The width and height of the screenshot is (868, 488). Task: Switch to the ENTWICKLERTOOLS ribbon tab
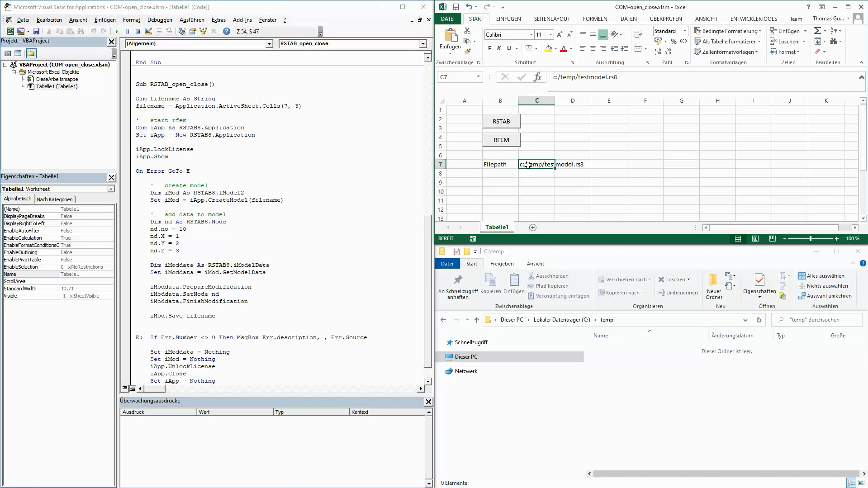point(753,19)
